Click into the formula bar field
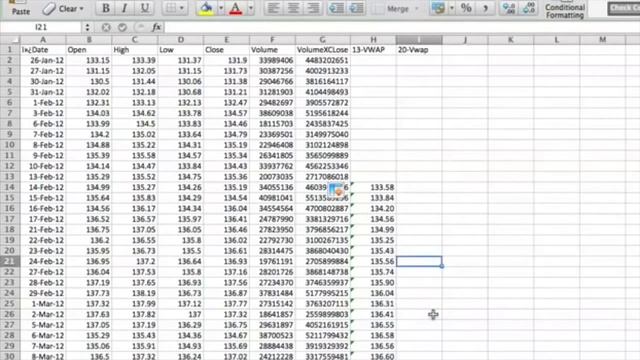Image resolution: width=640 pixels, height=360 pixels. pyautogui.click(x=402, y=27)
